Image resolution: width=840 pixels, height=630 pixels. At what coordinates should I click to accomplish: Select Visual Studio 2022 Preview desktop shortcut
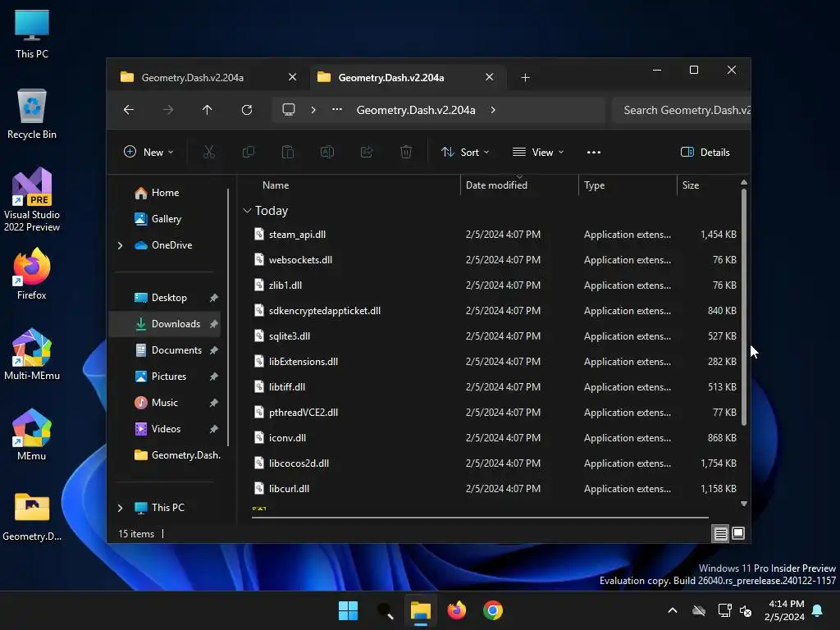coord(32,199)
